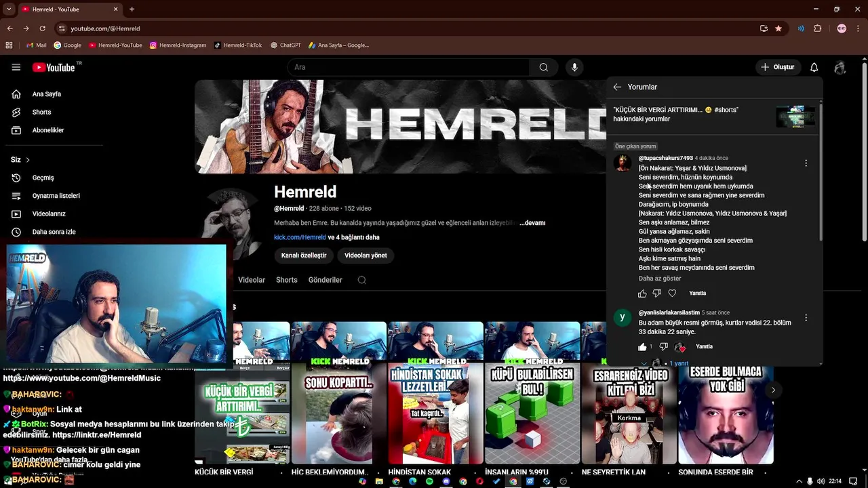Expand the Siz section chevron
Image resolution: width=868 pixels, height=488 pixels.
(28, 160)
